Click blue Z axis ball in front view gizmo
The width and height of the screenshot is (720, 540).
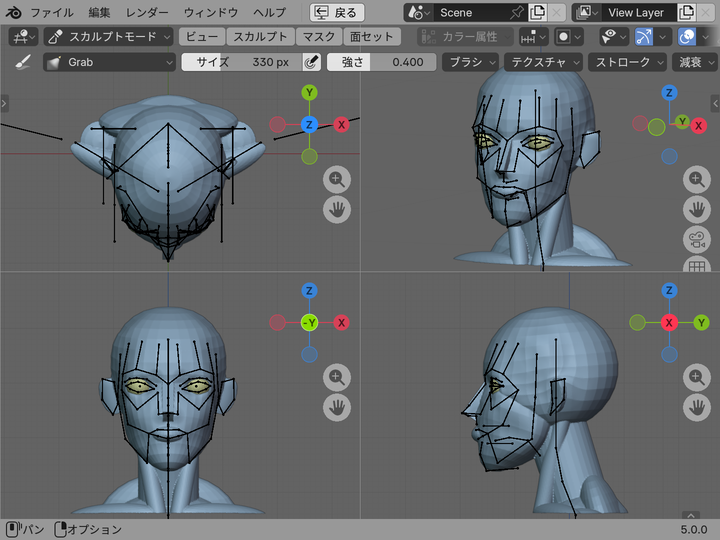pos(309,291)
